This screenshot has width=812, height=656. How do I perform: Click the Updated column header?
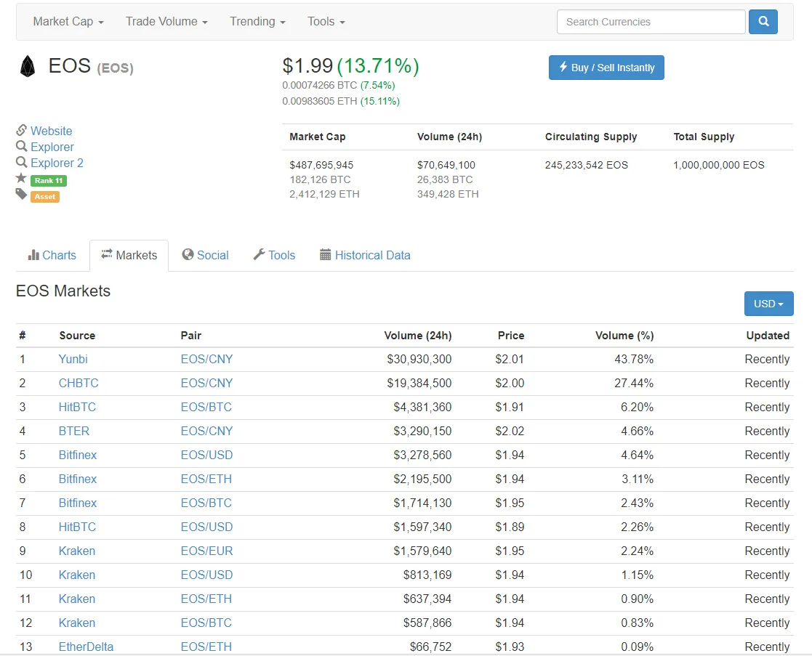click(x=768, y=335)
